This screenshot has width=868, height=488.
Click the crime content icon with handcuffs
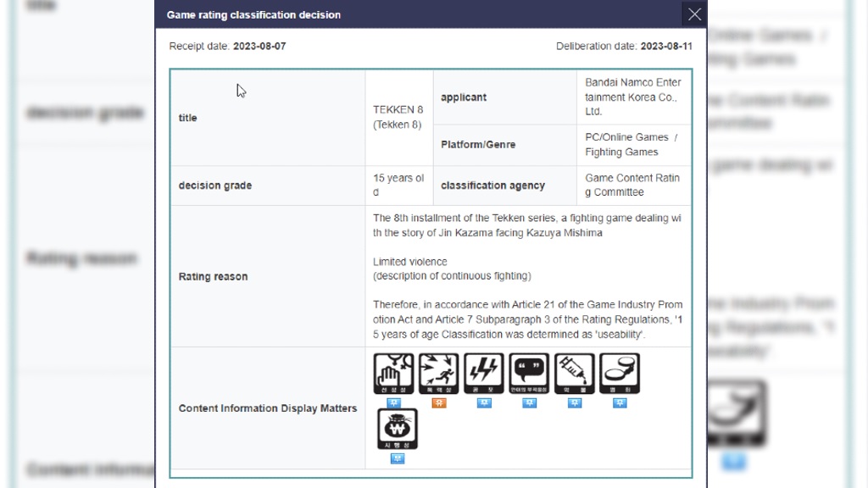(620, 374)
